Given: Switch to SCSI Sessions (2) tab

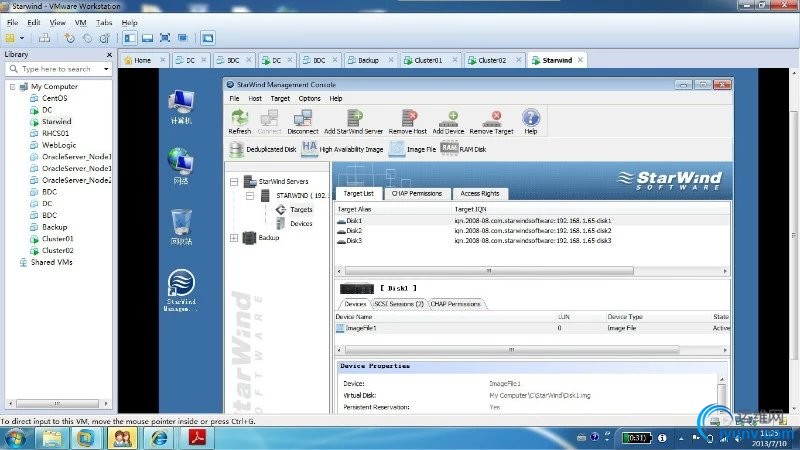Looking at the screenshot, I should pos(398,304).
